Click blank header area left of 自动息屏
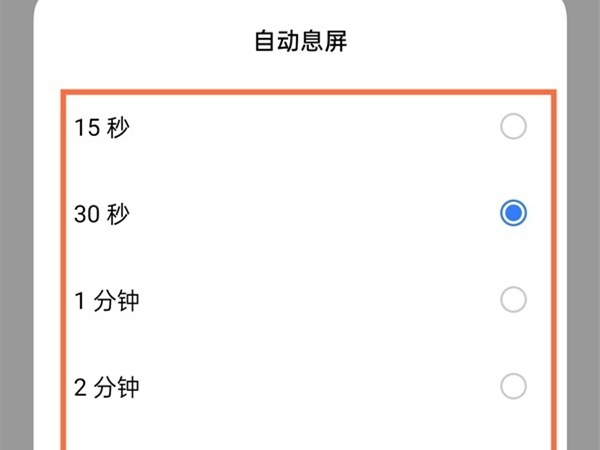Viewport: 600px width, 450px height. click(130, 42)
